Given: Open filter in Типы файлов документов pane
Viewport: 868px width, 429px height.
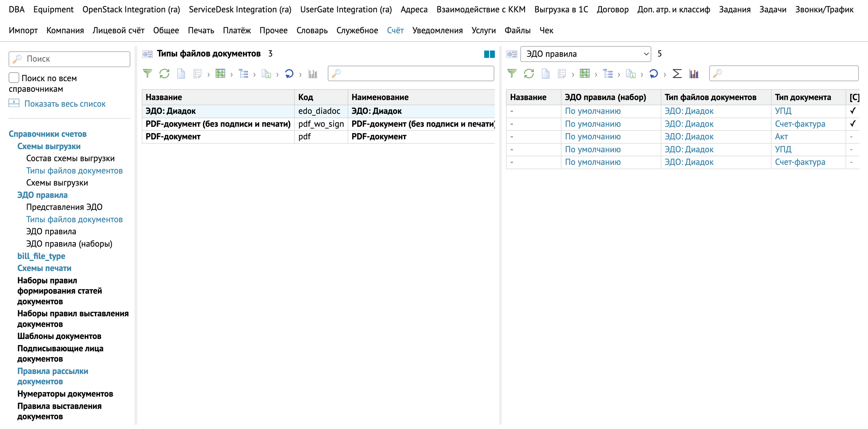Looking at the screenshot, I should pos(147,73).
